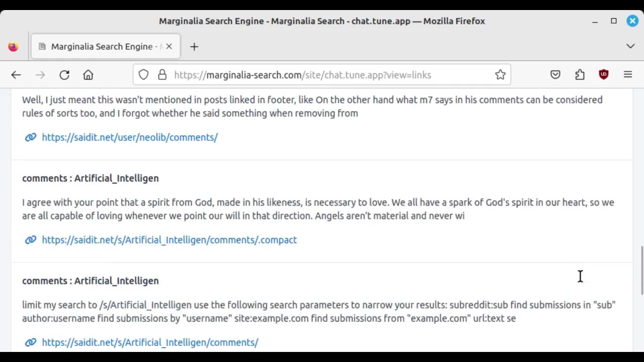Open a new tab with plus
This screenshot has height=362, width=644.
pos(194,47)
